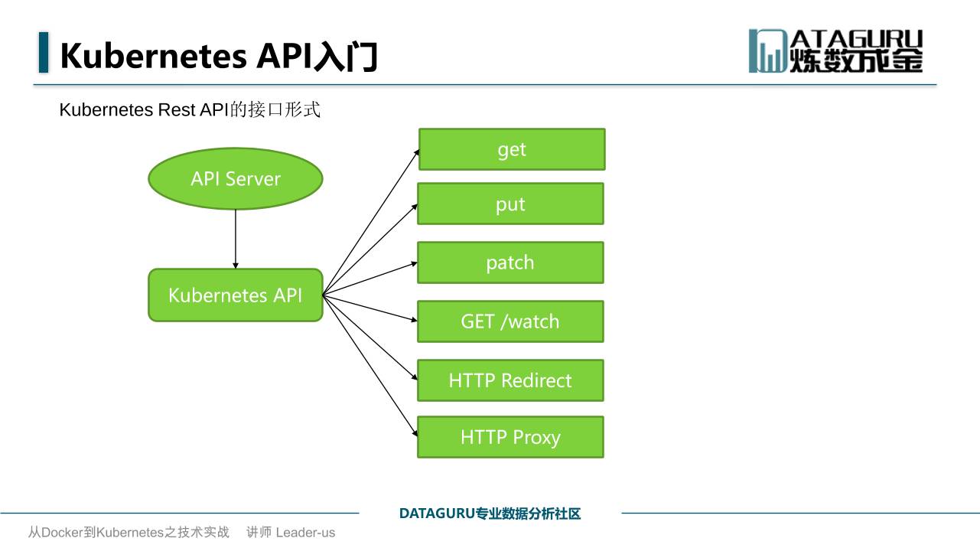Select the HTTP Redirect box
The image size is (980, 551).
pyautogui.click(x=510, y=380)
